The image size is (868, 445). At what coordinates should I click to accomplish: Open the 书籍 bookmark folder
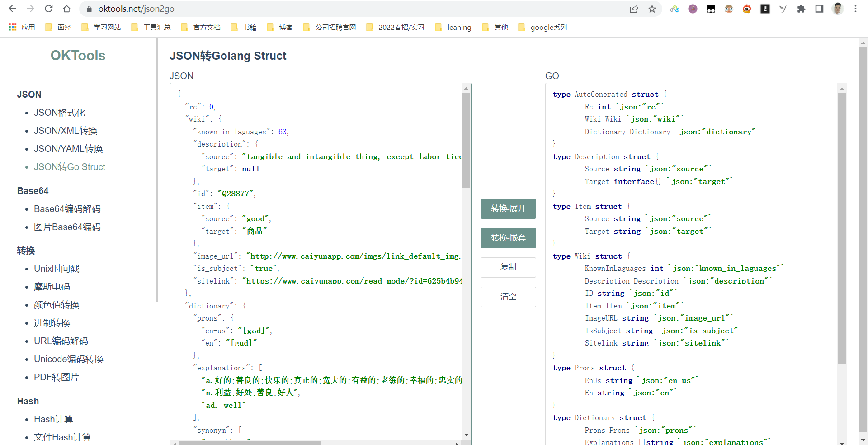(x=244, y=27)
